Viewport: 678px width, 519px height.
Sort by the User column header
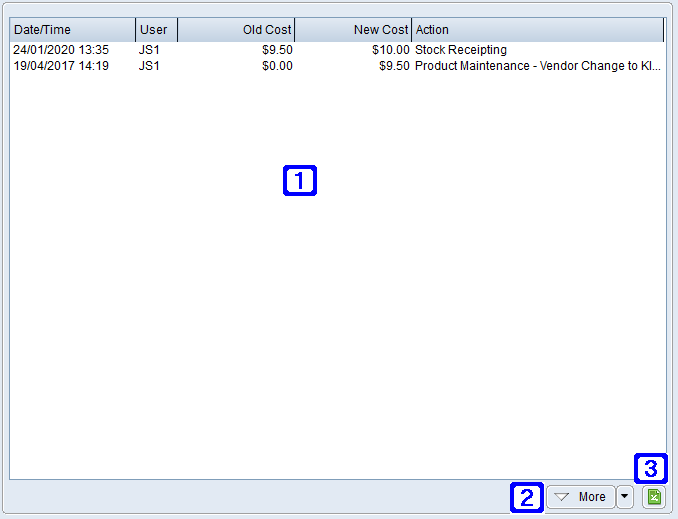pyautogui.click(x=156, y=30)
